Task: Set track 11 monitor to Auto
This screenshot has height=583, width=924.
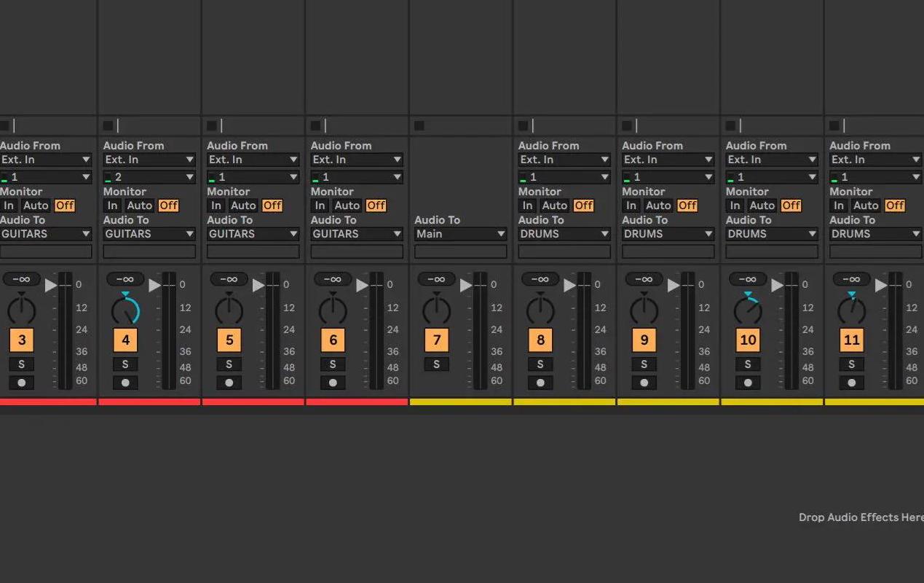Action: coord(866,206)
